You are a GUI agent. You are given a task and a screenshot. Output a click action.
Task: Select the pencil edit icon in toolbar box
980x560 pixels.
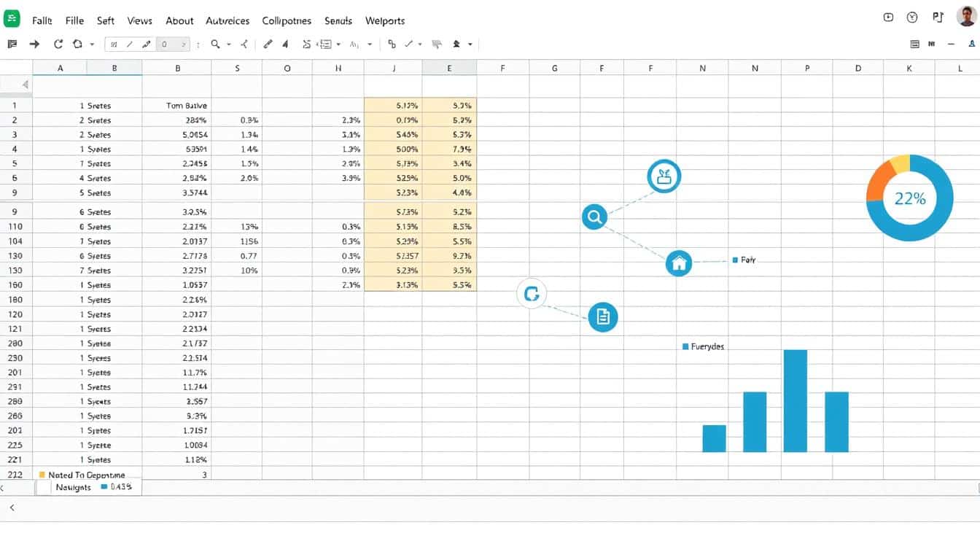147,44
